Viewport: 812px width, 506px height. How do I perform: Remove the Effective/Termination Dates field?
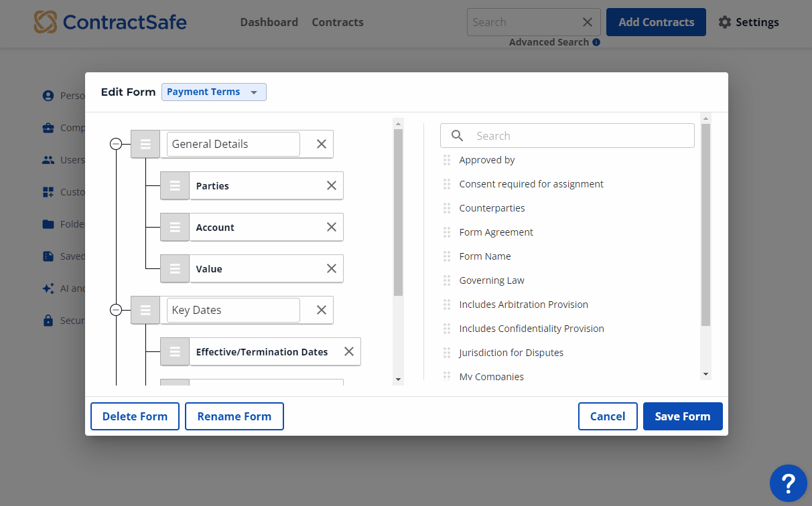tap(349, 351)
